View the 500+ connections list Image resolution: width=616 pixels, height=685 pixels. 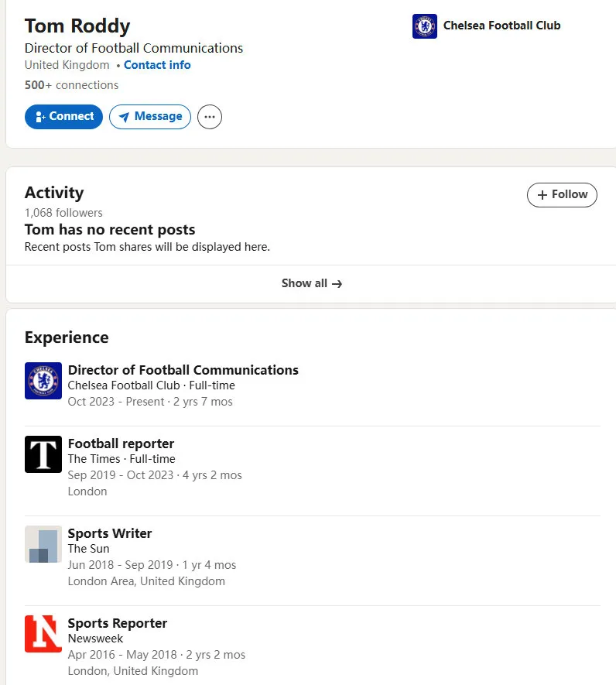tap(71, 85)
